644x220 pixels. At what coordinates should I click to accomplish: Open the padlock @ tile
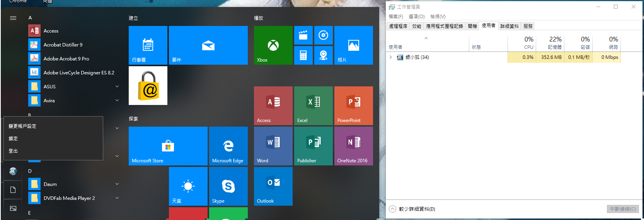(x=148, y=86)
